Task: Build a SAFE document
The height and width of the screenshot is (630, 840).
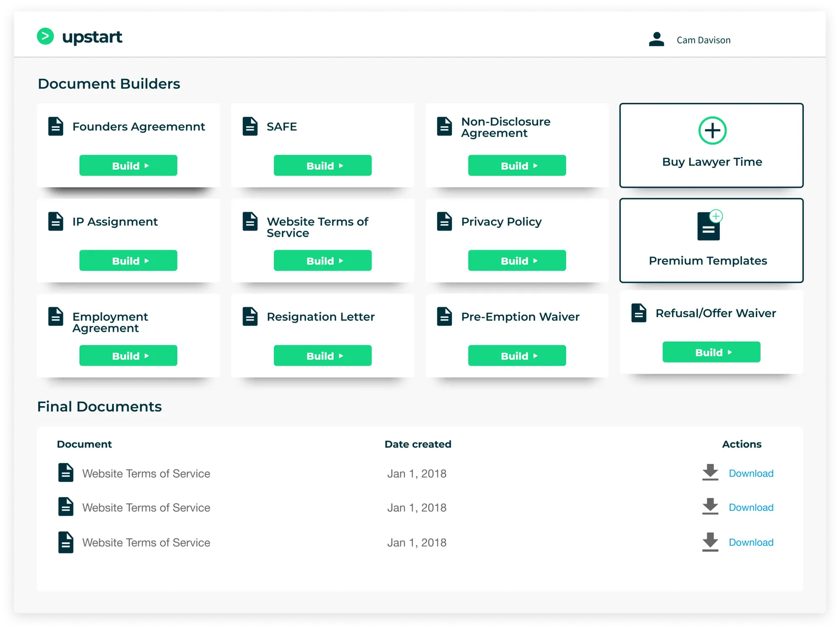Action: (x=323, y=165)
